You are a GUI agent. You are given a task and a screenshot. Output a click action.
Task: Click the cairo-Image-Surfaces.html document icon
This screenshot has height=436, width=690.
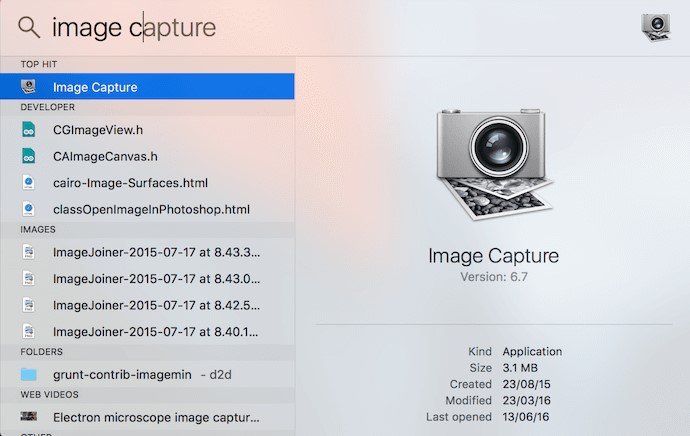click(x=29, y=183)
